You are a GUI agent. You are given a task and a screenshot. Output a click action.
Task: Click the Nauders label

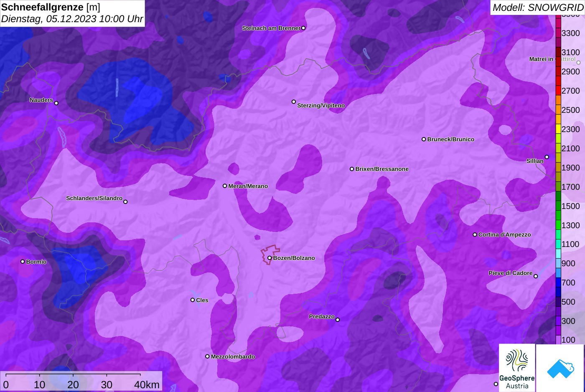[41, 100]
